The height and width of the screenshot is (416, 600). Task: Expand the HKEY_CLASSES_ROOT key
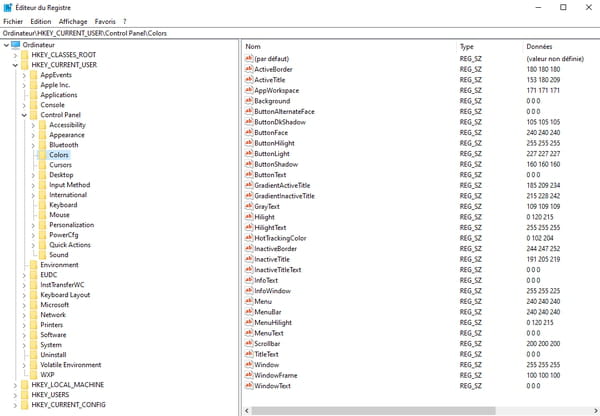coord(15,55)
